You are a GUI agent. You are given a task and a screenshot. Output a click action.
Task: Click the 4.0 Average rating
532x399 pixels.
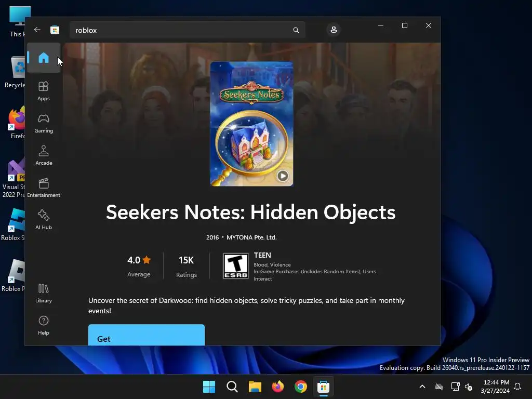[x=139, y=267]
